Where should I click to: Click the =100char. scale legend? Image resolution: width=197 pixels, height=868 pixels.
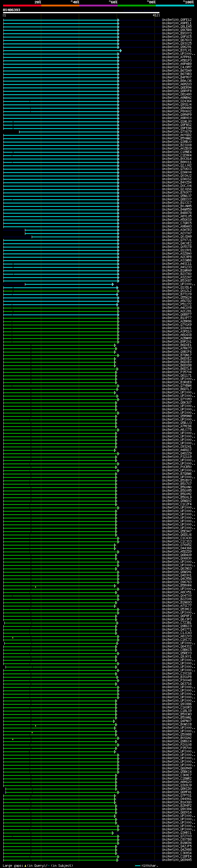(147, 866)
